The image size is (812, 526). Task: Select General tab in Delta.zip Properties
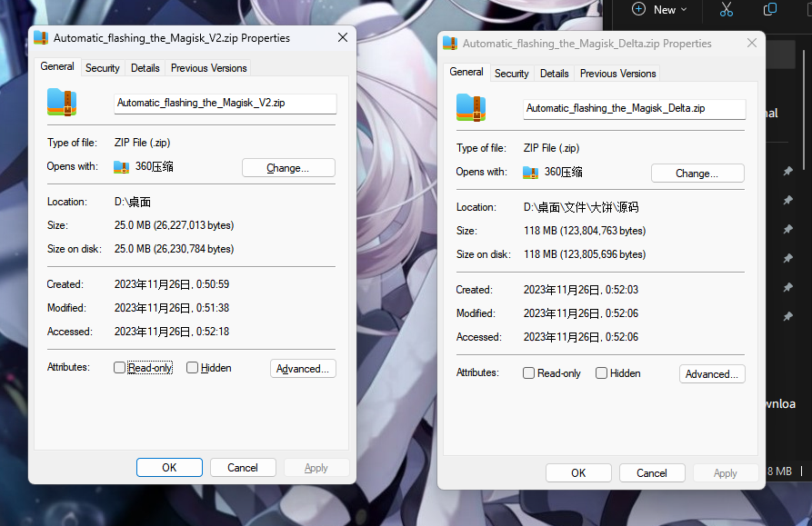coord(466,73)
